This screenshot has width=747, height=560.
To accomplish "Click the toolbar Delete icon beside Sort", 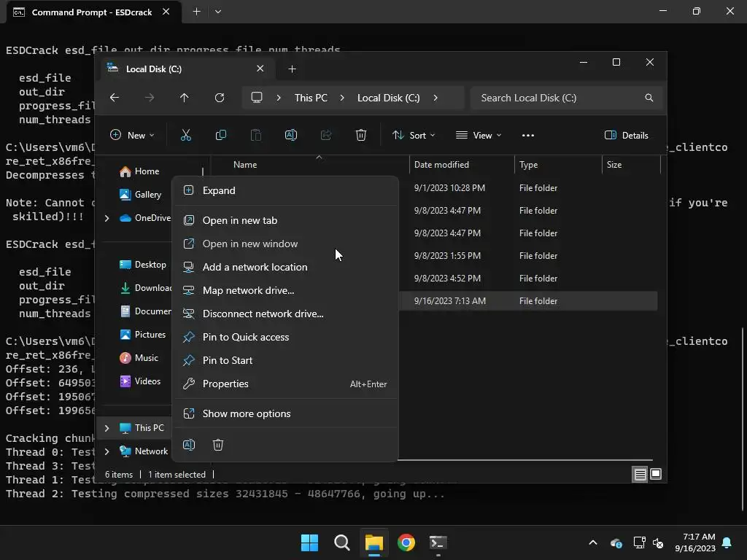I will [361, 135].
